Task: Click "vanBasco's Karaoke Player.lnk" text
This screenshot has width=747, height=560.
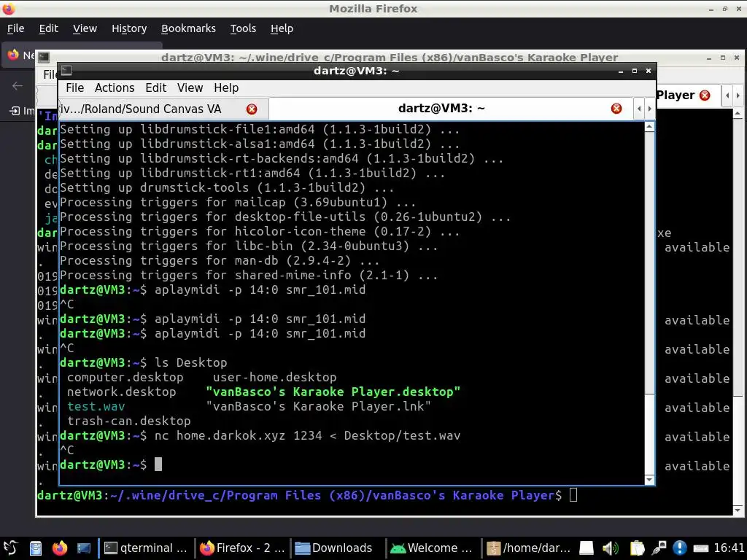Action: [x=318, y=406]
